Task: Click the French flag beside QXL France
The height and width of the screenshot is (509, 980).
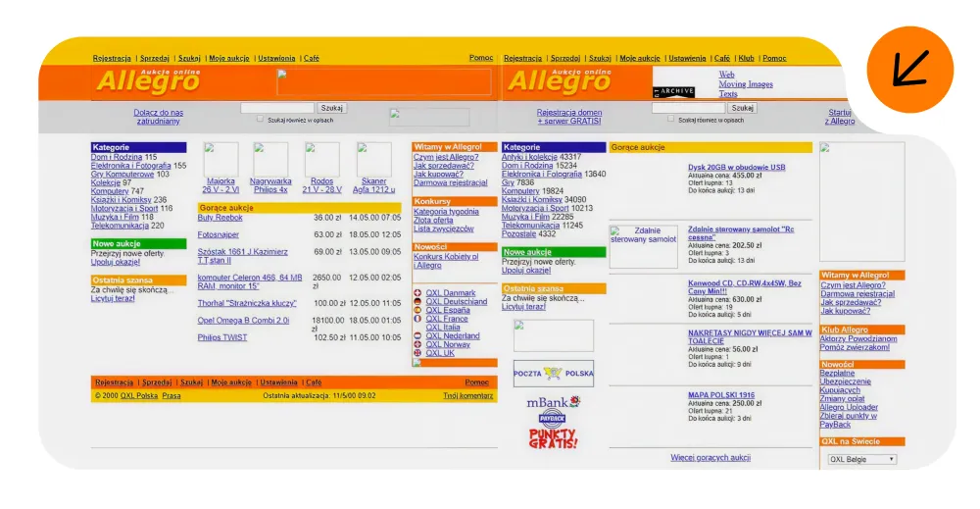Action: coord(418,319)
